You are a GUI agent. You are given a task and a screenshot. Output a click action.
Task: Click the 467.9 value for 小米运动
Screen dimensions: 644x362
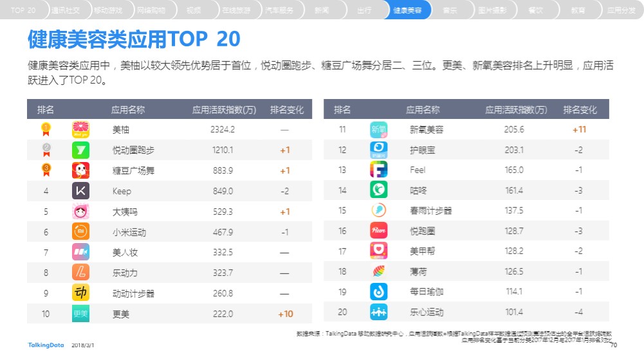point(223,232)
